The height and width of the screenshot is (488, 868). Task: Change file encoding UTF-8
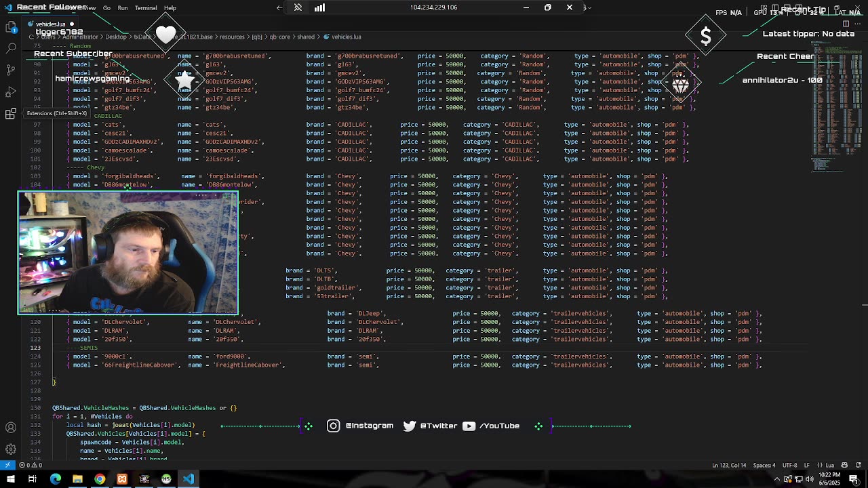(790, 465)
